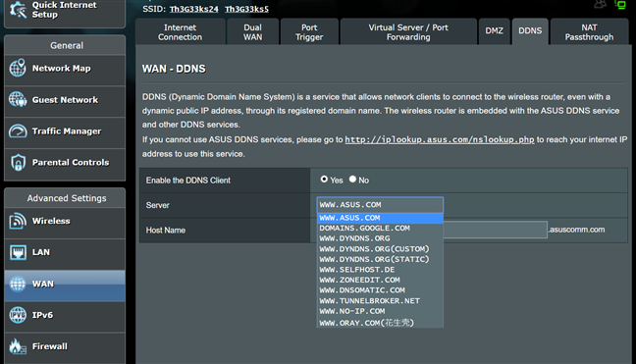Select No to disable DDNS client
Screen dimensions: 636x364
tap(352, 179)
